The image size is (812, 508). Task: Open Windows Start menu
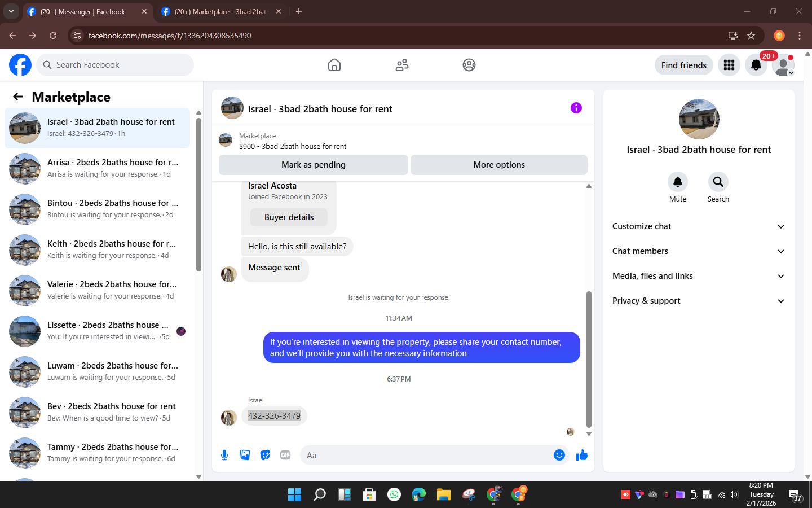point(294,495)
